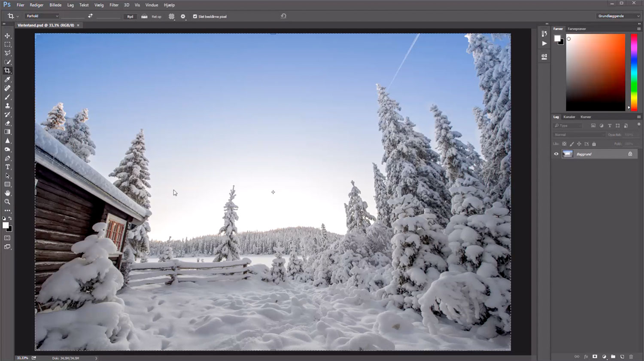Screen dimensions: 644x361
Task: Select the Zoom magnifier tool
Action: [x=7, y=202]
